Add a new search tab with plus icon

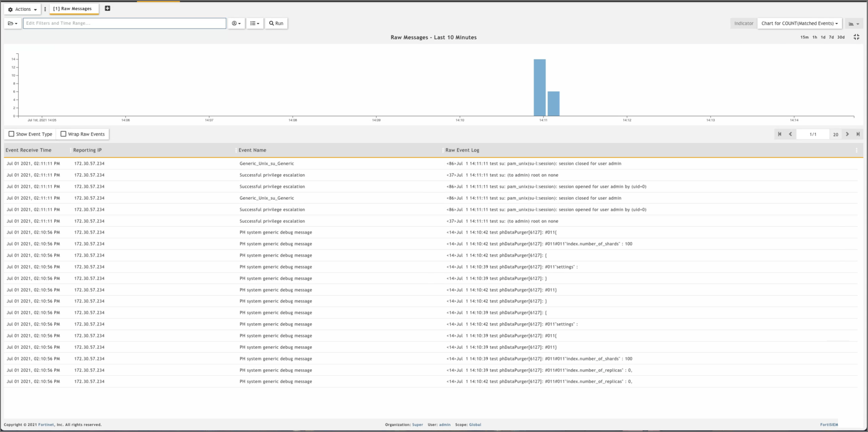click(107, 8)
